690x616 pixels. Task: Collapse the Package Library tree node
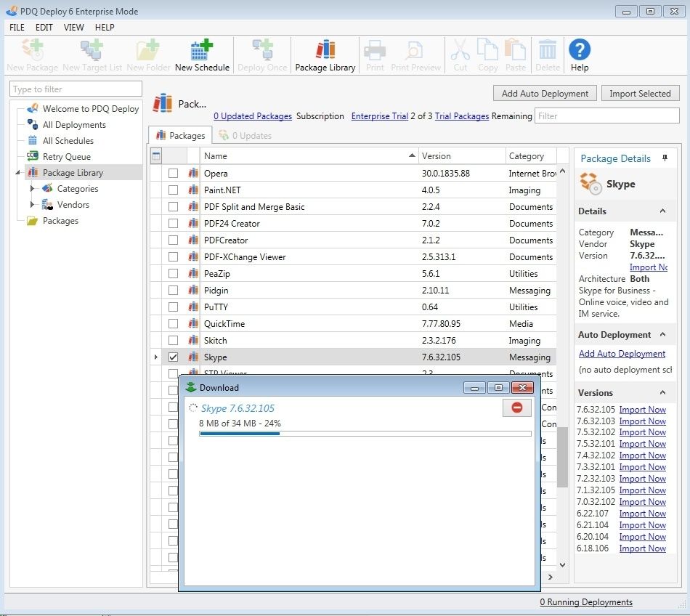tap(17, 172)
